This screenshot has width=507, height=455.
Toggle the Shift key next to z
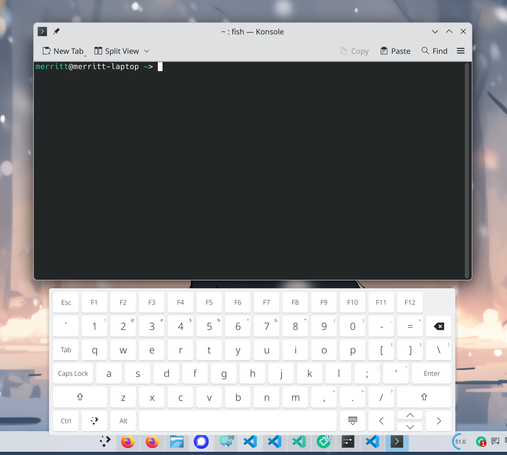(x=80, y=397)
